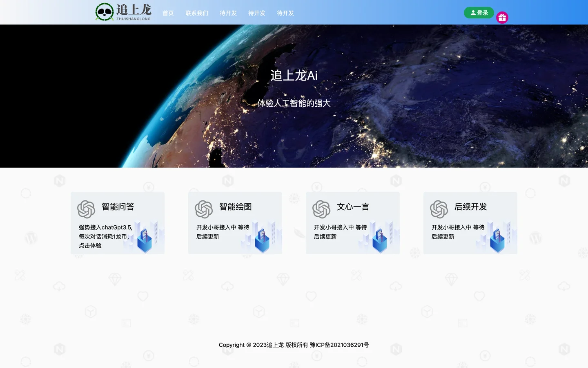Click the swirl icon beside 智能问答
Viewport: 588px width, 368px height.
[86, 209]
